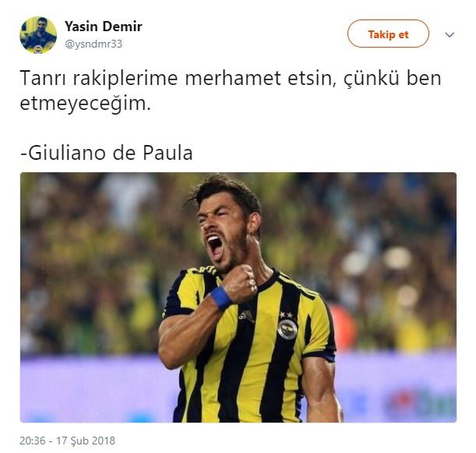Click the word merhamet in the tweet
Viewport: 476px width, 453px height.
233,78
